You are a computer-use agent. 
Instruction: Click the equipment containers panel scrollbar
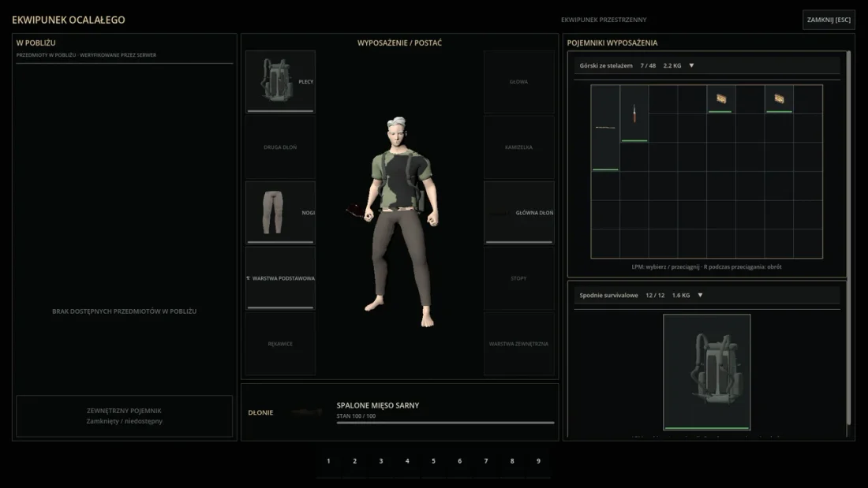pos(848,238)
